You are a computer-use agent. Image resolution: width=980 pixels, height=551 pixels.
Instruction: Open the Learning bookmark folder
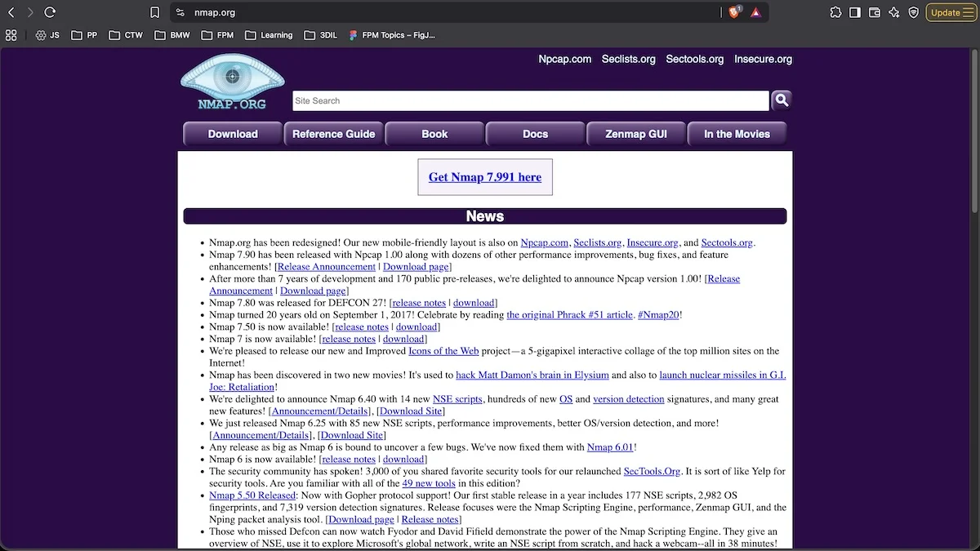(x=269, y=35)
